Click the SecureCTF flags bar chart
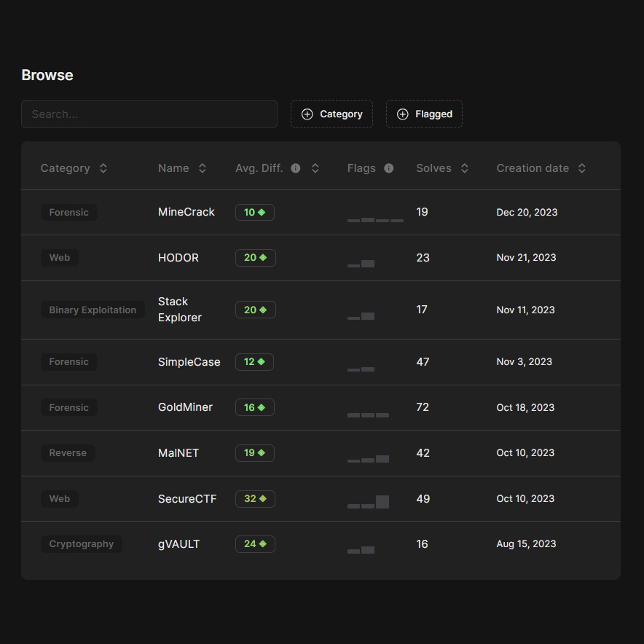 point(368,502)
